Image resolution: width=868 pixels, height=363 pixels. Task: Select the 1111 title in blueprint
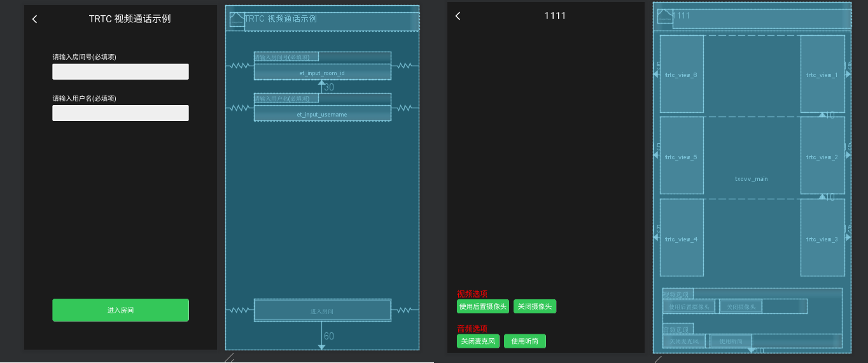pos(682,16)
